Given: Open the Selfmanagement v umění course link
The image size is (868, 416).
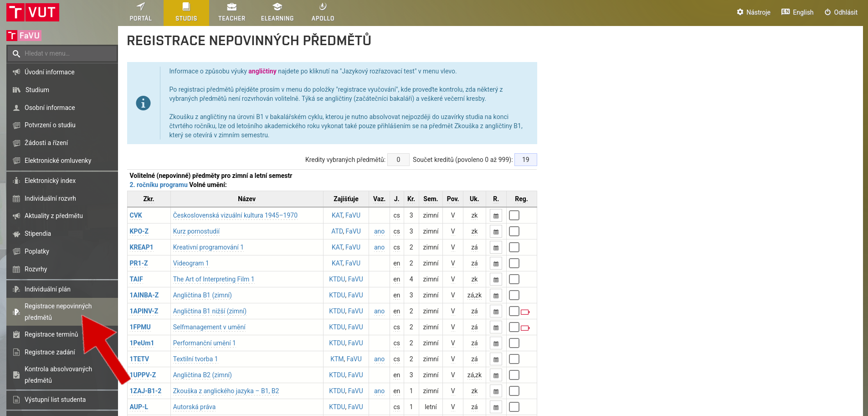Looking at the screenshot, I should coord(209,327).
